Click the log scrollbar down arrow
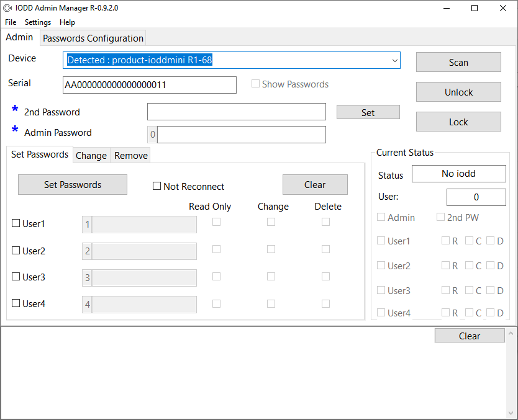Image resolution: width=518 pixels, height=420 pixels. (511, 413)
